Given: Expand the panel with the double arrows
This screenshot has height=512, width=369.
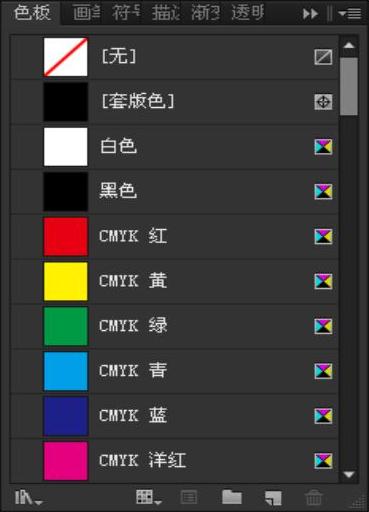Looking at the screenshot, I should tap(310, 14).
